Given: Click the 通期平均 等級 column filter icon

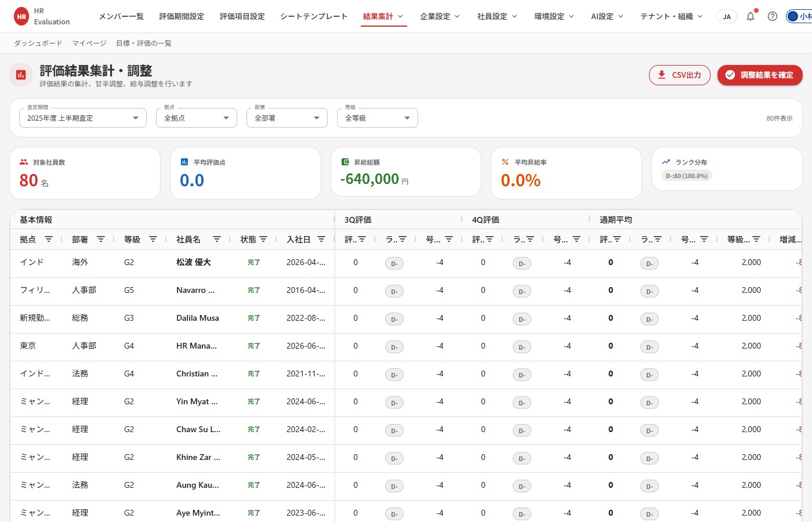Looking at the screenshot, I should [756, 239].
